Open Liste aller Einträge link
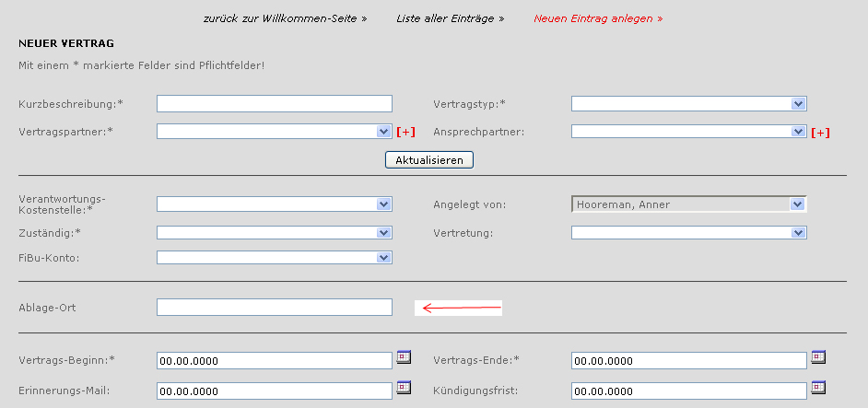Viewport: 868px width, 408px height. pos(450,18)
